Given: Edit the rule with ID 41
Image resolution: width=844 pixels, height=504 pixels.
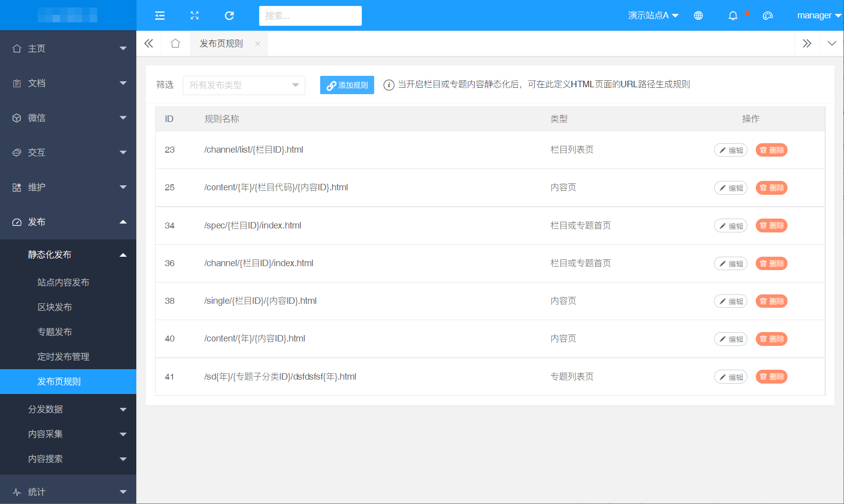Looking at the screenshot, I should click(731, 377).
